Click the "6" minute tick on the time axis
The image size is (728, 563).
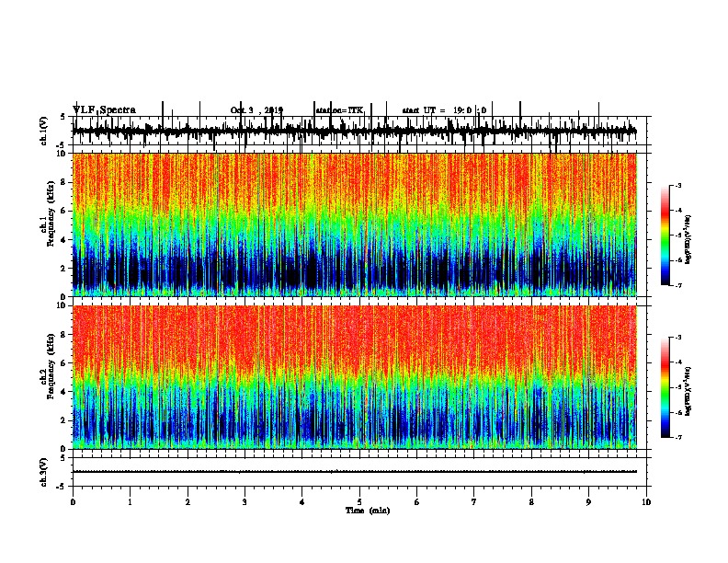coord(416,502)
